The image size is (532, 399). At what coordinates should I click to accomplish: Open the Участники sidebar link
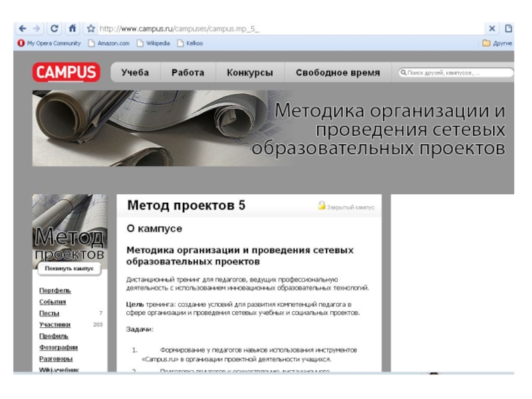click(x=55, y=325)
